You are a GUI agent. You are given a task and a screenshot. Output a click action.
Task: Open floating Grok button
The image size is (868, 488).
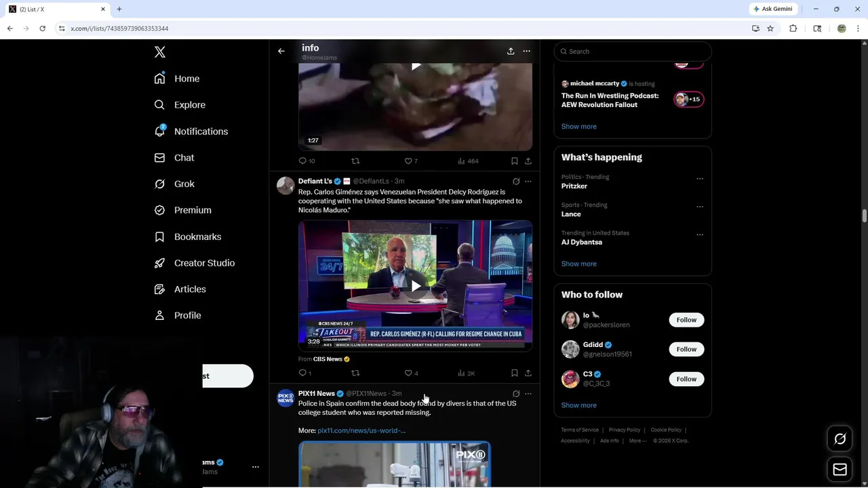click(840, 439)
